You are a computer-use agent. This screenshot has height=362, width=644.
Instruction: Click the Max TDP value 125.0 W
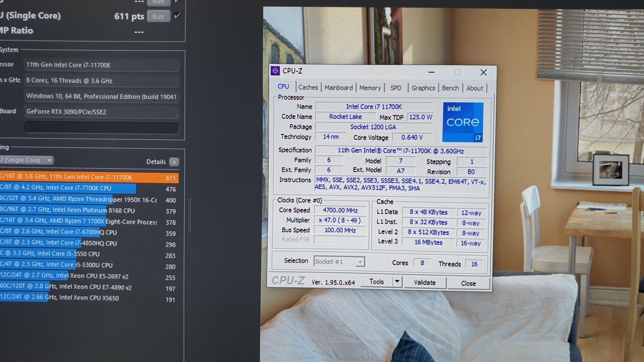point(420,117)
